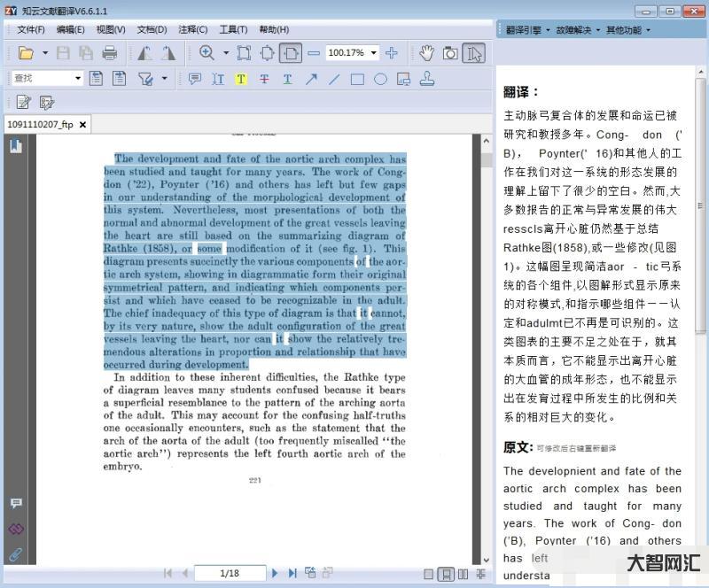709x588 pixels.
Task: Select the Rectangle shape tool
Action: [x=357, y=79]
